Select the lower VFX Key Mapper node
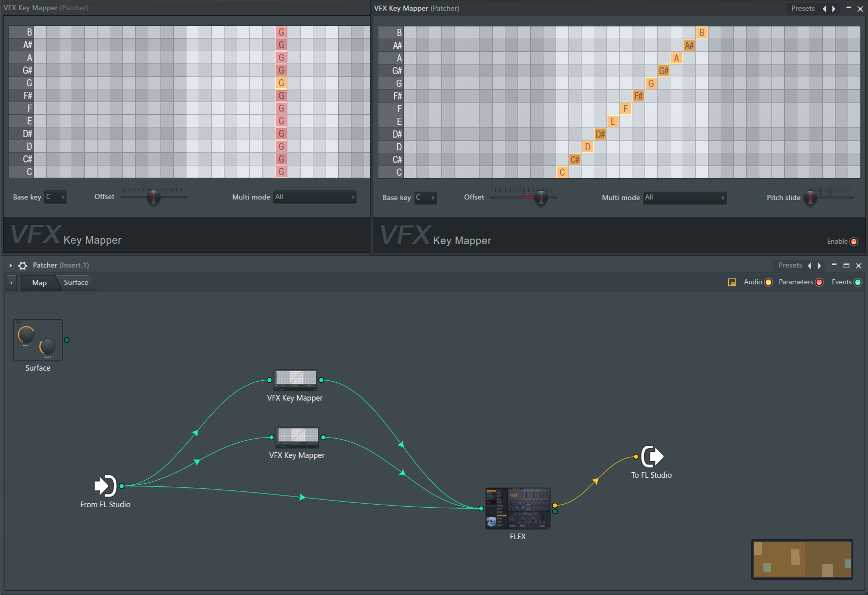 (x=297, y=437)
